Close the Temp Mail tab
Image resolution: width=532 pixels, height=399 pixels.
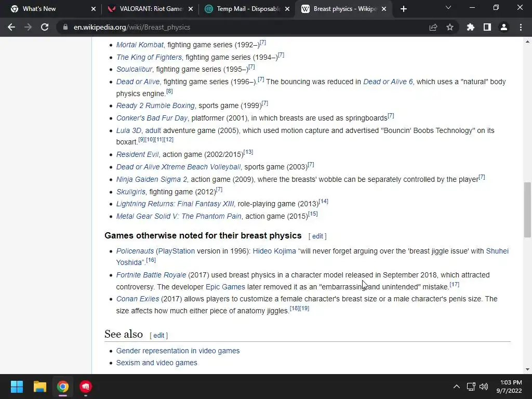tap(287, 9)
